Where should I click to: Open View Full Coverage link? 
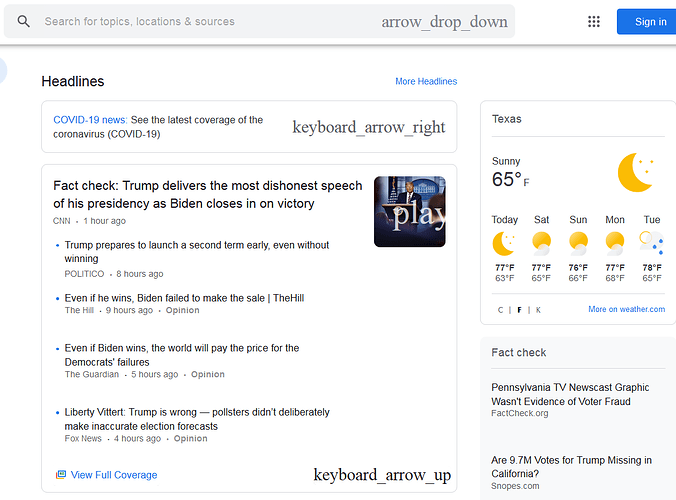click(x=114, y=475)
